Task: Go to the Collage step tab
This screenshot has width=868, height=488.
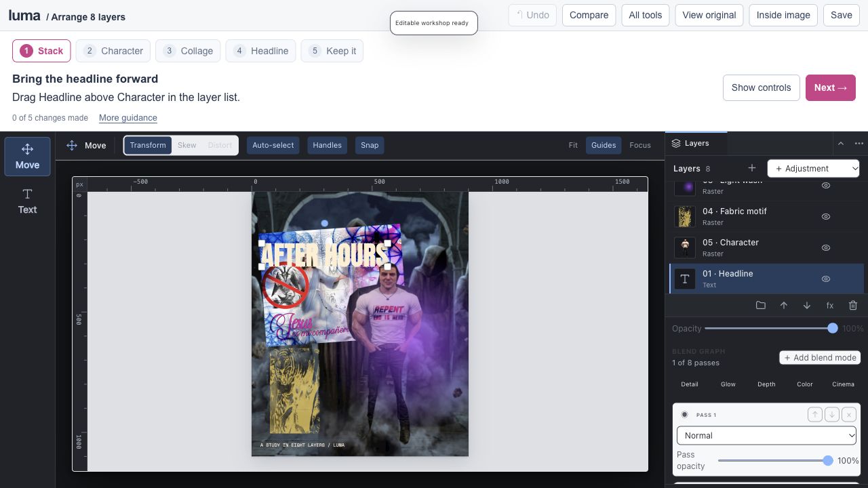Action: pyautogui.click(x=188, y=51)
